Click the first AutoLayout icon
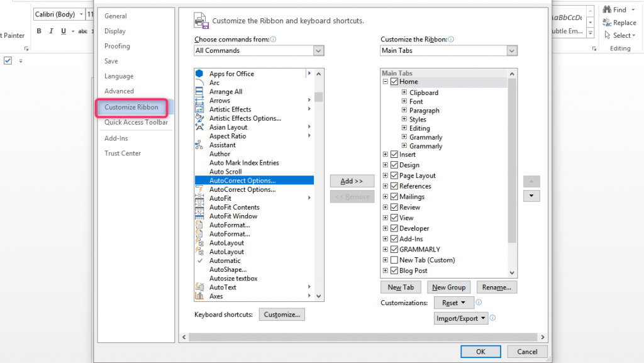 coord(199,243)
